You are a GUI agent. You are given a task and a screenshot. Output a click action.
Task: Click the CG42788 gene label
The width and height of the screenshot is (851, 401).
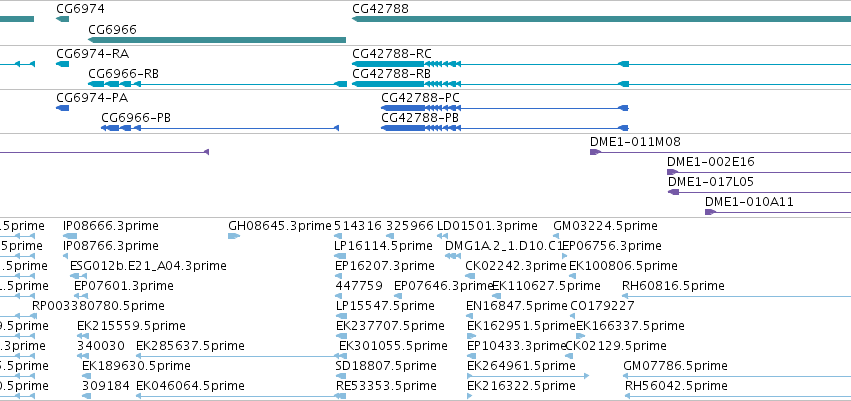tap(380, 9)
